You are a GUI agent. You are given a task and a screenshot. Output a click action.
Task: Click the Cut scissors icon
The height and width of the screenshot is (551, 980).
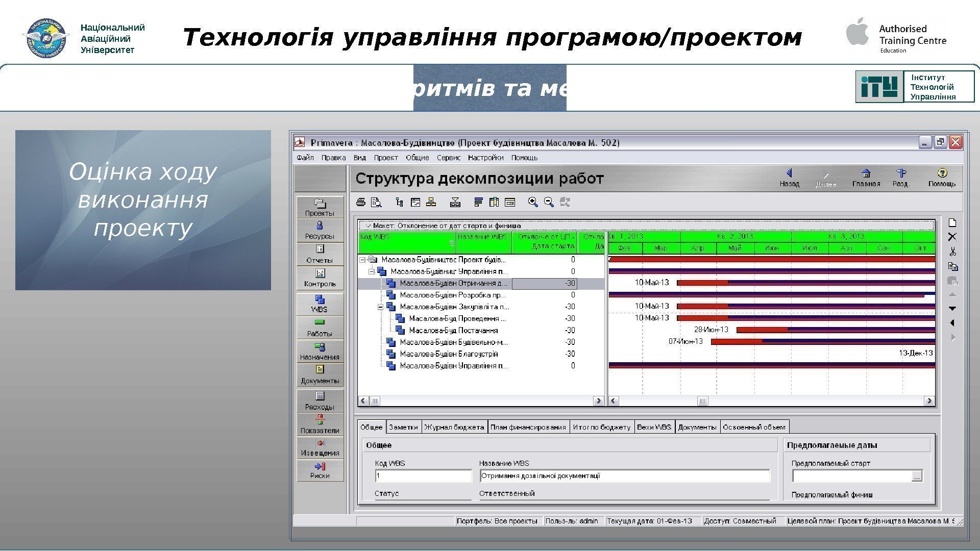(x=952, y=252)
